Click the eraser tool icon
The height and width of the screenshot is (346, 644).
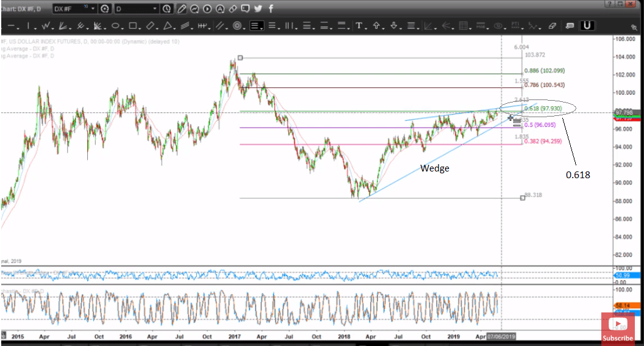coord(553,26)
